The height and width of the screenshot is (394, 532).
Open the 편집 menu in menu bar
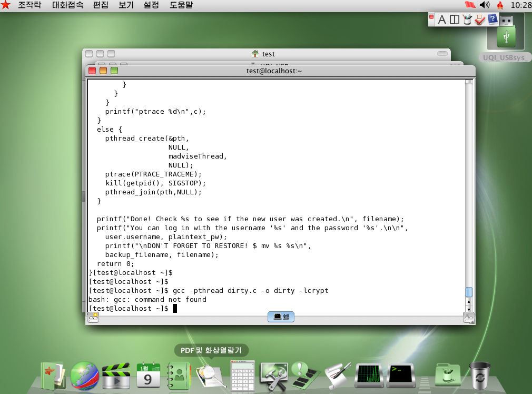(x=101, y=5)
